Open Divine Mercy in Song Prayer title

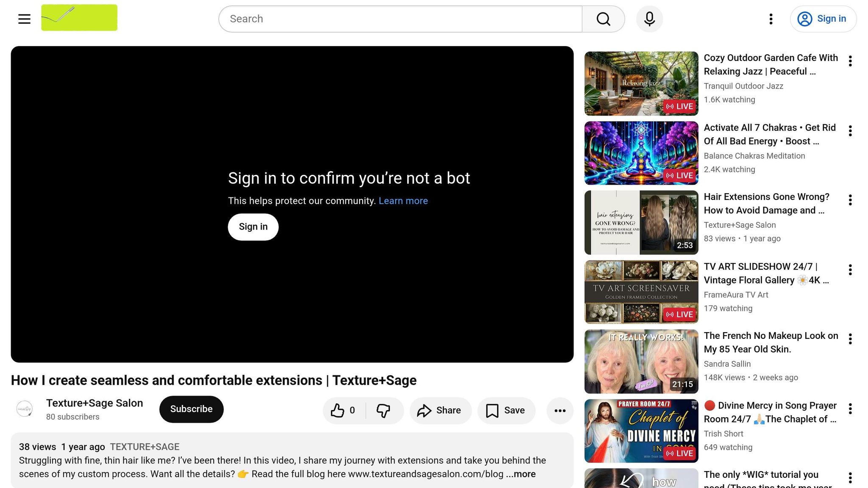[771, 412]
